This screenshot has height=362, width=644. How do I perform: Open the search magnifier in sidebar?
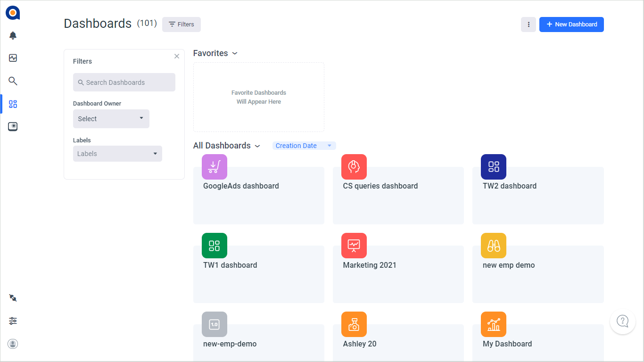click(x=13, y=81)
